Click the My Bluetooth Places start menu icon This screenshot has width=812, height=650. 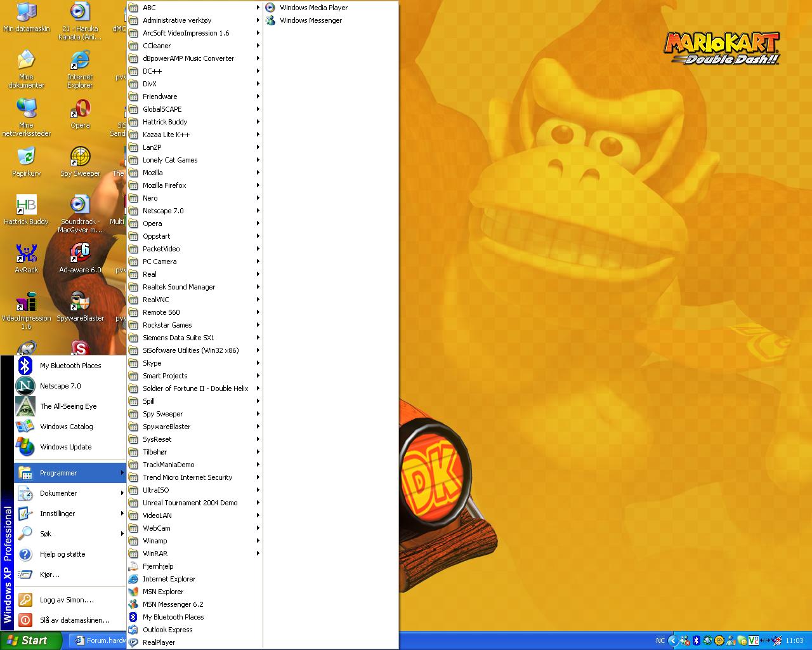[x=25, y=366]
